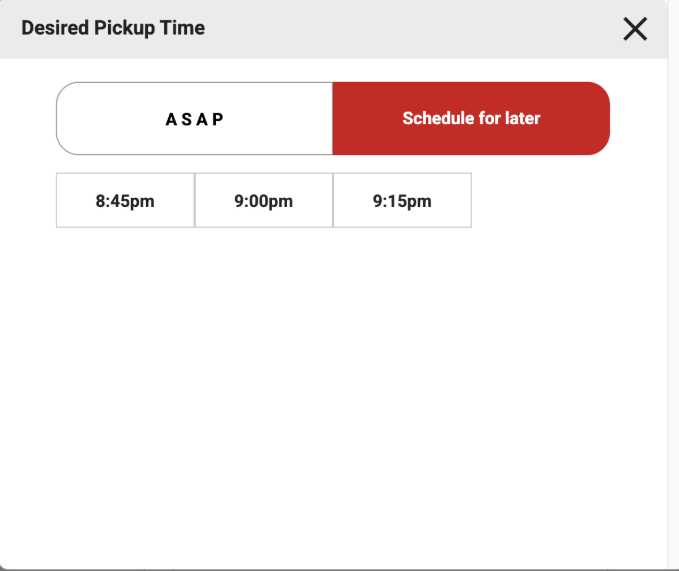
Task: Click the ASAP label text
Action: pos(194,119)
